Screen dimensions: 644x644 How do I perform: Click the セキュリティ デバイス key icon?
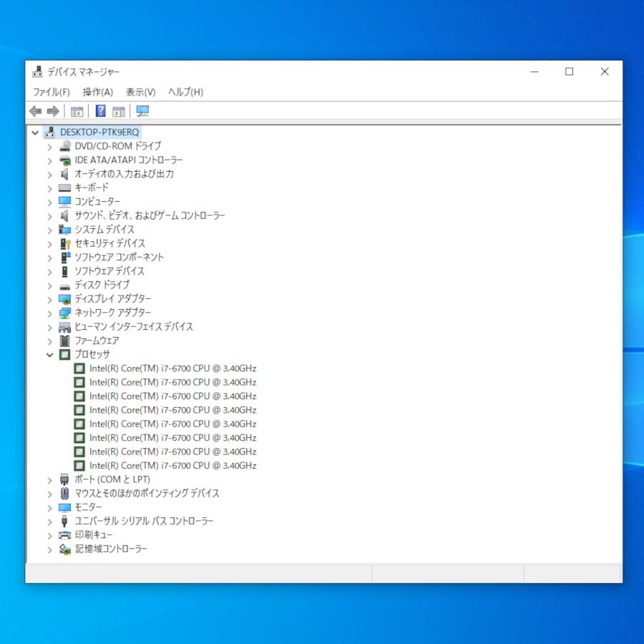[x=65, y=243]
